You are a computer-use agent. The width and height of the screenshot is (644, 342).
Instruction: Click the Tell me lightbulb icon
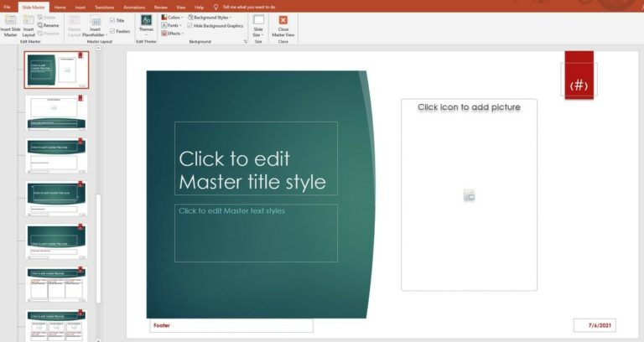[x=216, y=7]
